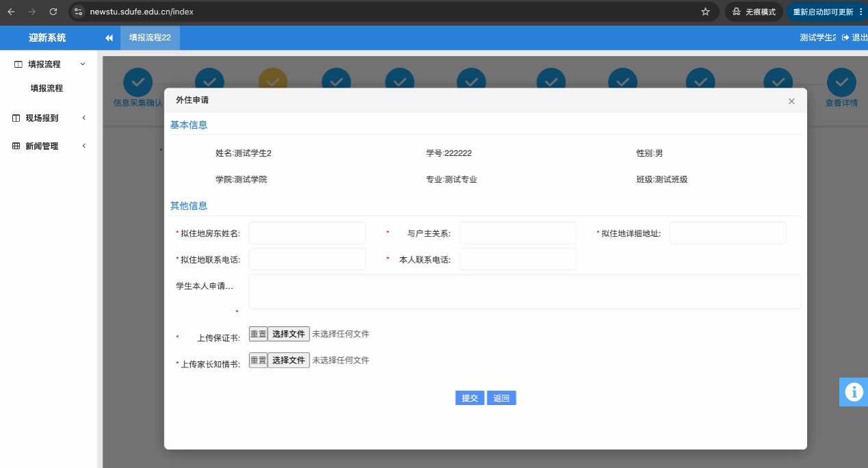Click 返回 button to go back

point(501,398)
